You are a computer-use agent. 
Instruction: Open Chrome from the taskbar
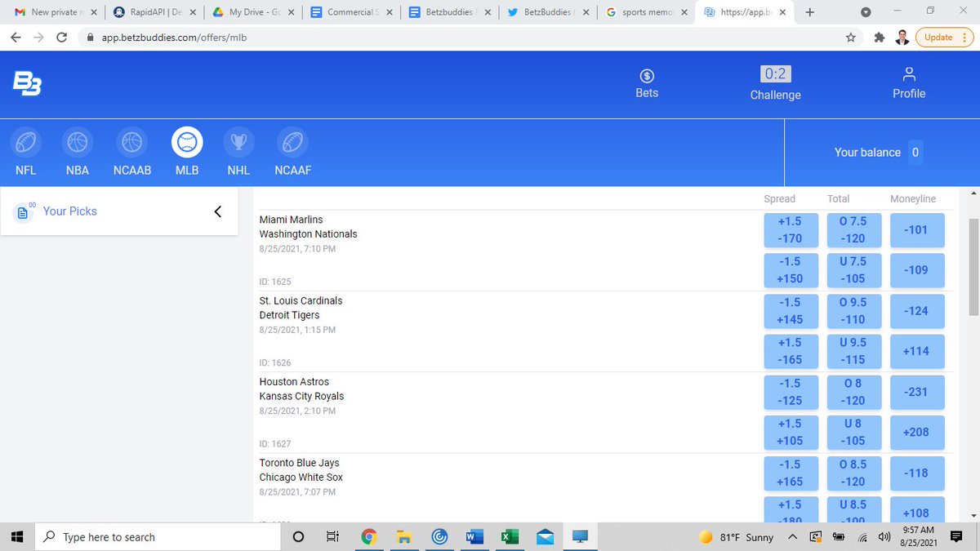click(x=368, y=536)
